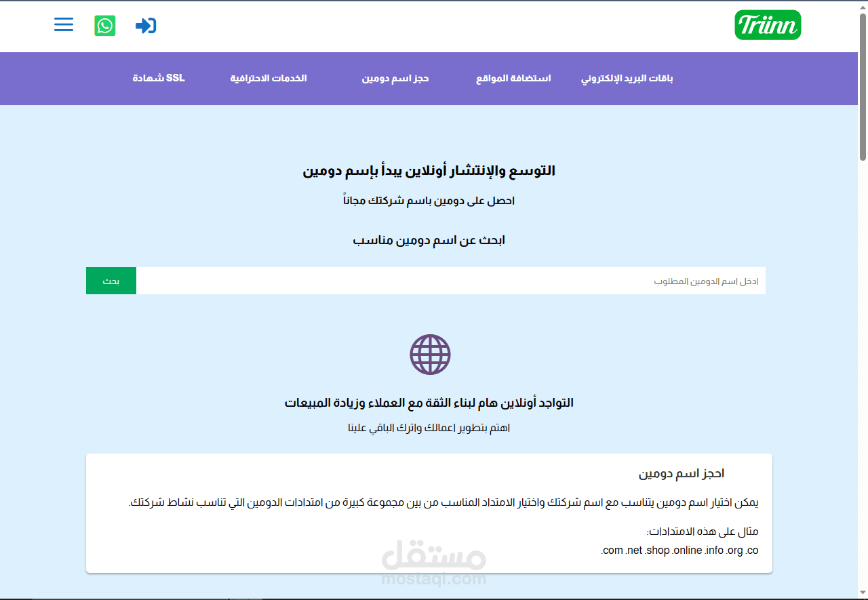Click heading ابحث عن اسم دومين مناسب
This screenshot has width=868, height=600.
(429, 240)
